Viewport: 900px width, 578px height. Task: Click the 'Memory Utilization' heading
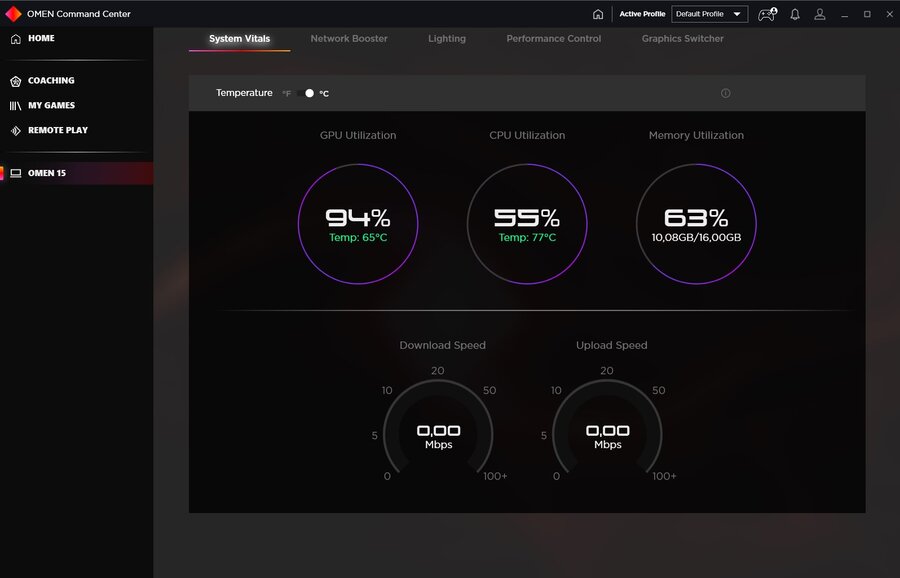[696, 135]
